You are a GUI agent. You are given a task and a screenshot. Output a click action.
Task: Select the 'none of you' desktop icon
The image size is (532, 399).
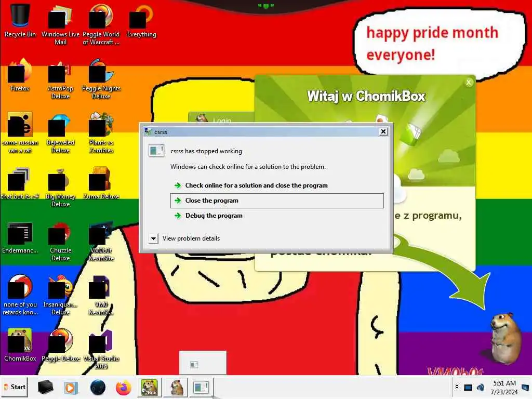pos(20,295)
